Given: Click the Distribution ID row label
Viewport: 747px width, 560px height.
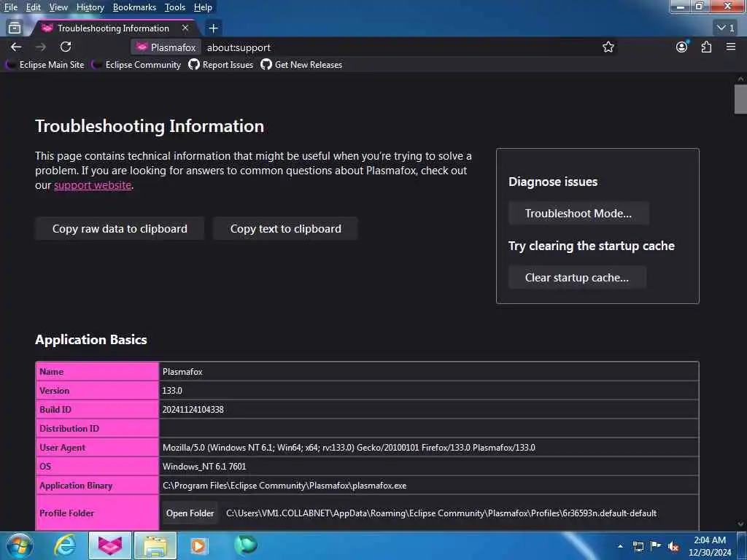Looking at the screenshot, I should 69,429.
